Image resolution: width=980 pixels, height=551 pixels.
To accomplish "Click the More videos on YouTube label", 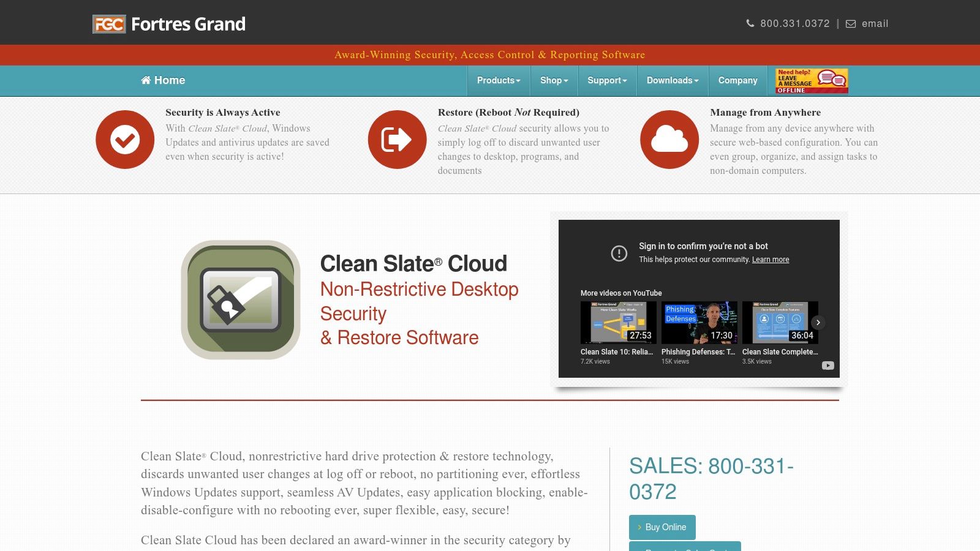I will point(621,293).
